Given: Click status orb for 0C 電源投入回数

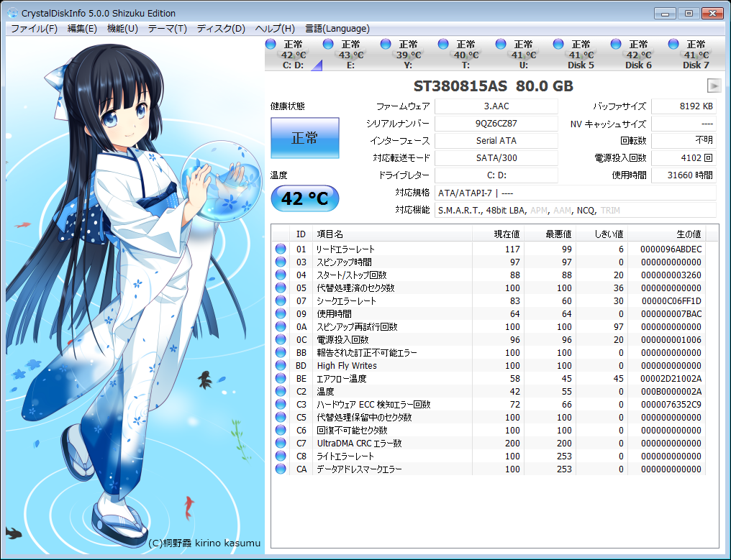Looking at the screenshot, I should pos(281,339).
